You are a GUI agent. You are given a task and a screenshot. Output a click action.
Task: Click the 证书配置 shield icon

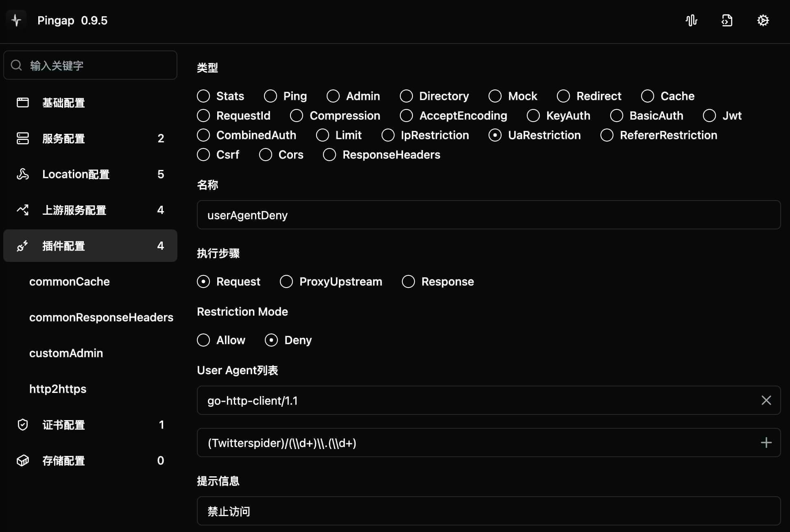pos(23,425)
